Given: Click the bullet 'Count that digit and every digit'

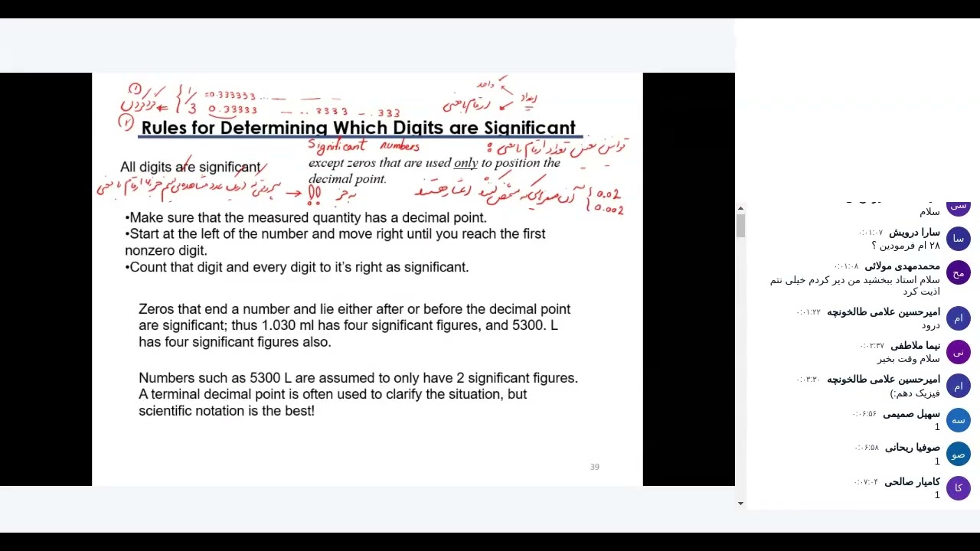Looking at the screenshot, I should tap(297, 267).
